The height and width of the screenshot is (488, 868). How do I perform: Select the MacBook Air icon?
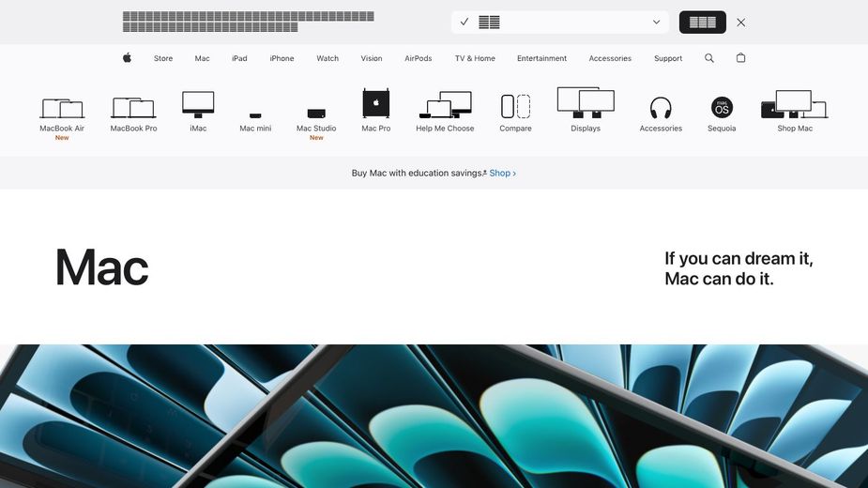click(x=62, y=108)
